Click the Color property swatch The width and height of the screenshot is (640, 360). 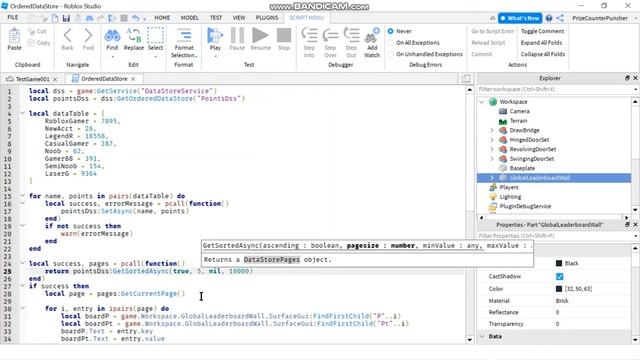click(x=559, y=289)
